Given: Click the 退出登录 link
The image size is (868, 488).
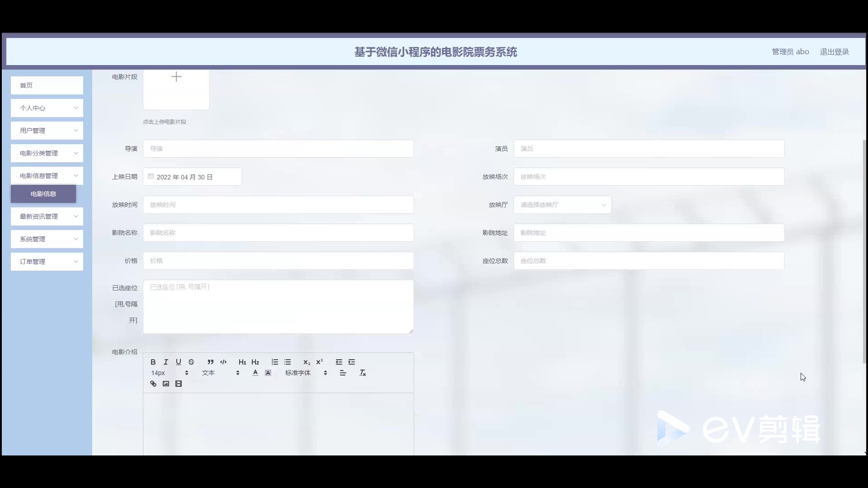Looking at the screenshot, I should pos(834,52).
